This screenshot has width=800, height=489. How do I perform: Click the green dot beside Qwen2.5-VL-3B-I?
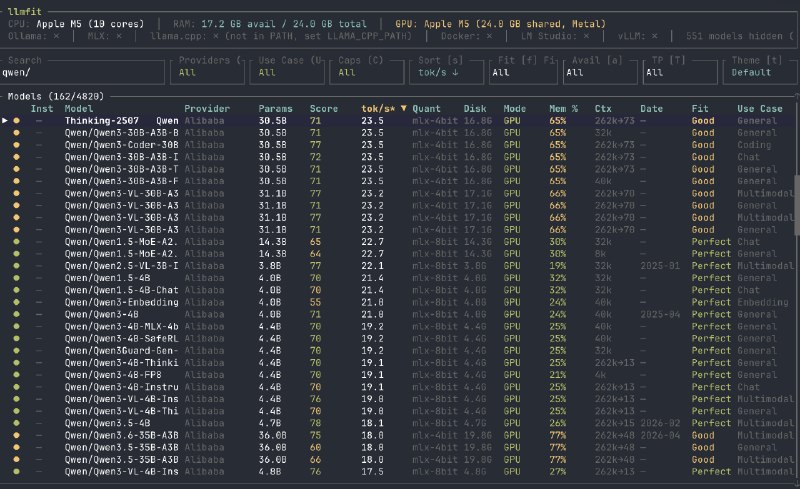tap(16, 266)
